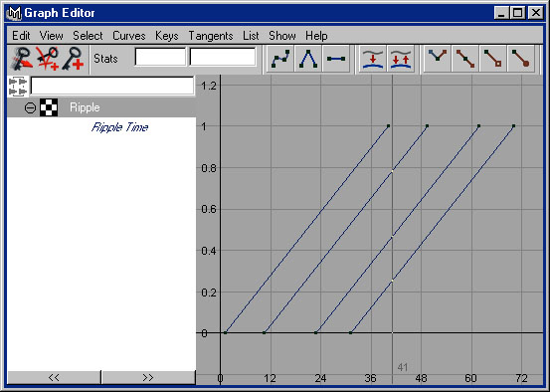This screenshot has height=392, width=550.
Task: Click the Swap Buffer Curves icon
Action: click(x=401, y=59)
